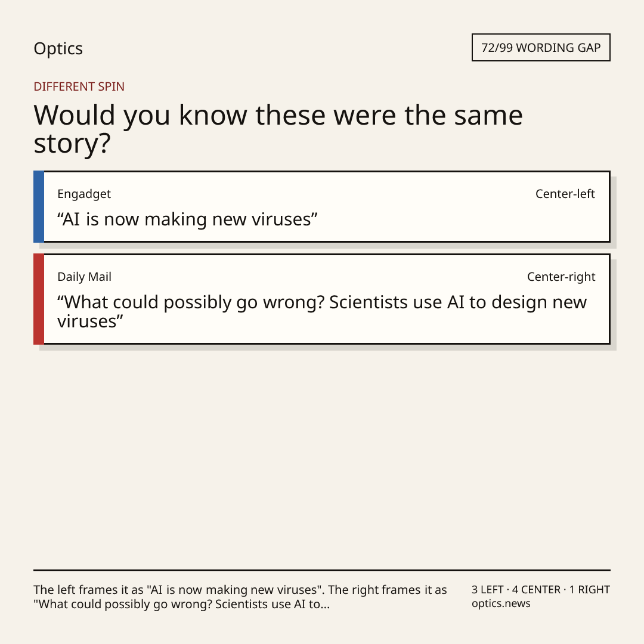Viewport: 644px width, 644px height.
Task: Click the red color bar on Daily Mail card
Action: tap(39, 299)
